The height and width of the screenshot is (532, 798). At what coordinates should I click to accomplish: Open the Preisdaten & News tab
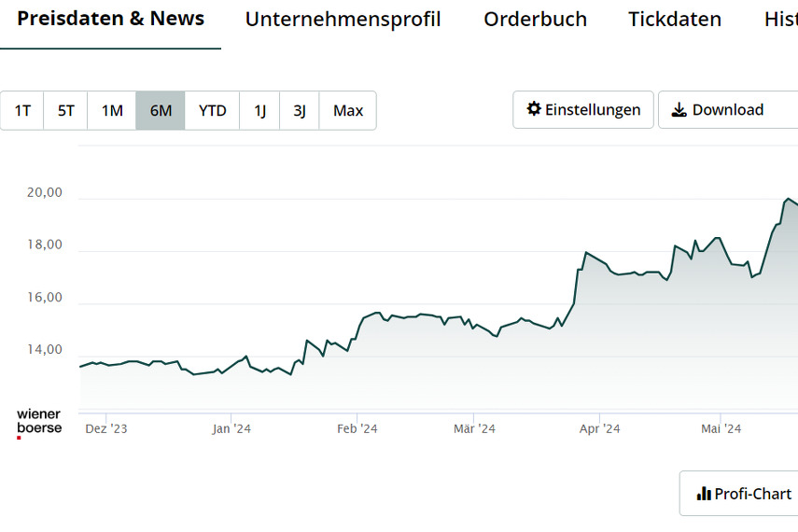(110, 19)
